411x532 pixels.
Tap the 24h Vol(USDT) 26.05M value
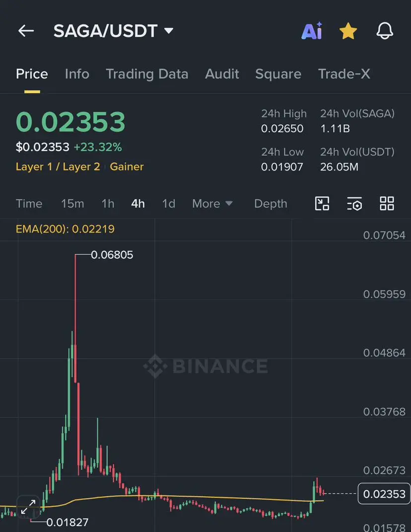339,167
